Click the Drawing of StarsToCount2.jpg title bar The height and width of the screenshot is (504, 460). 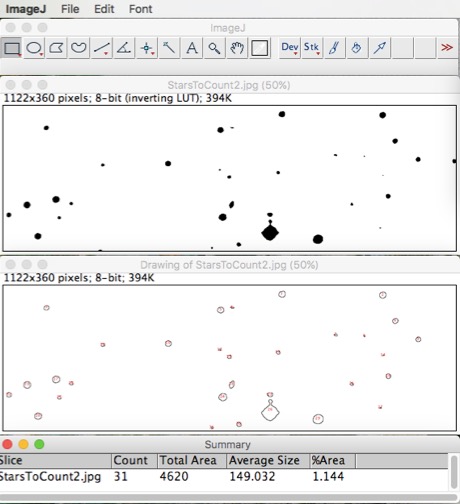(229, 265)
